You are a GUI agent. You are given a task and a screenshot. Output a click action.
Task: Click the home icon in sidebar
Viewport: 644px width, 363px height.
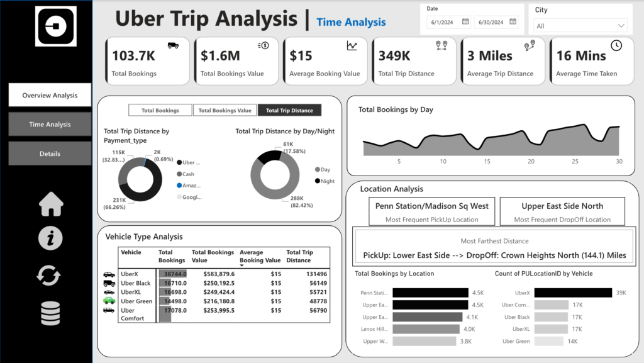pos(51,204)
